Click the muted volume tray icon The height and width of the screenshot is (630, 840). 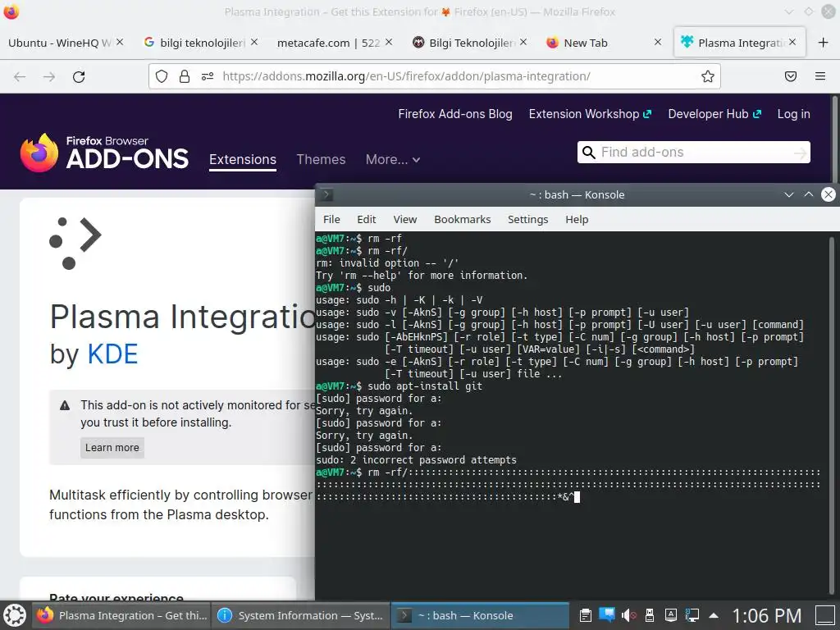tap(628, 615)
